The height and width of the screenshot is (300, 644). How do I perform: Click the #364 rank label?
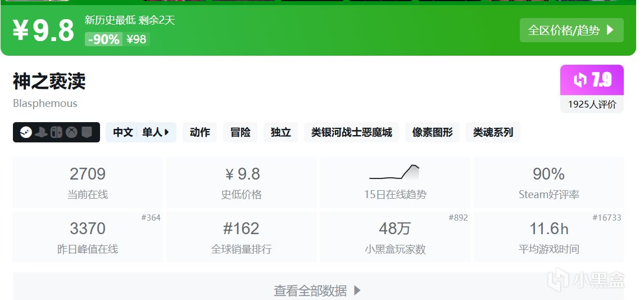tap(151, 218)
